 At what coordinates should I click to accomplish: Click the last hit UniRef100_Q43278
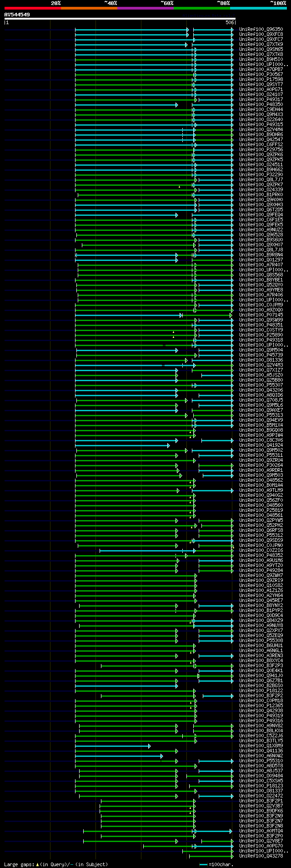pyautogui.click(x=261, y=856)
